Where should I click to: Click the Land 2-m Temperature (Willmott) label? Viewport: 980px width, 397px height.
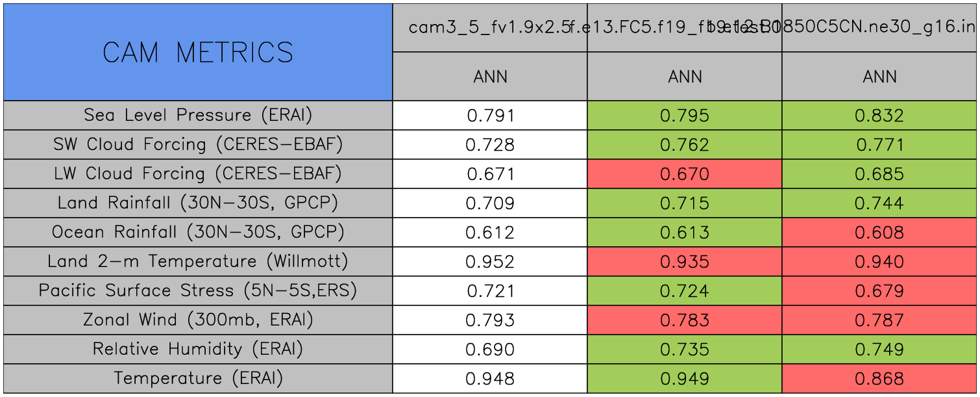198,261
